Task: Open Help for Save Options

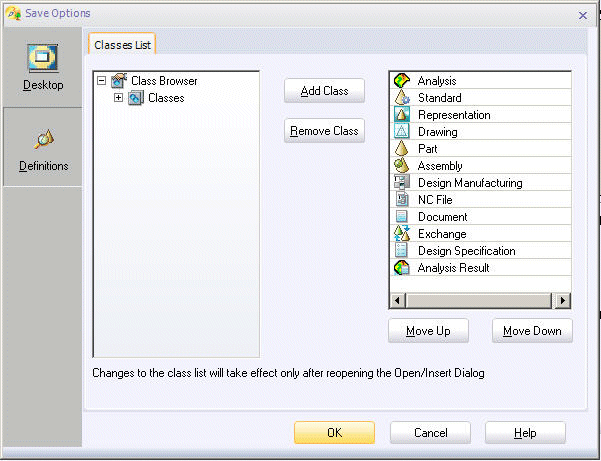Action: click(x=525, y=433)
